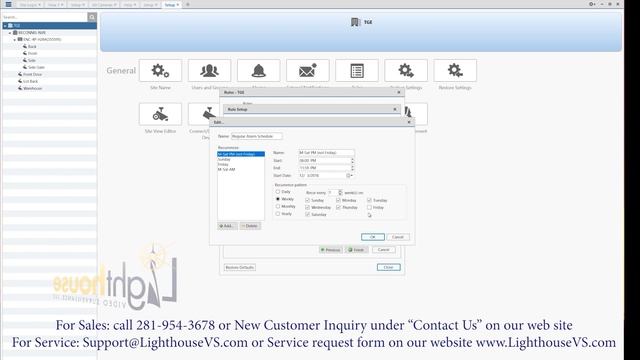Adjust the Recur every weeks spinner

[340, 192]
